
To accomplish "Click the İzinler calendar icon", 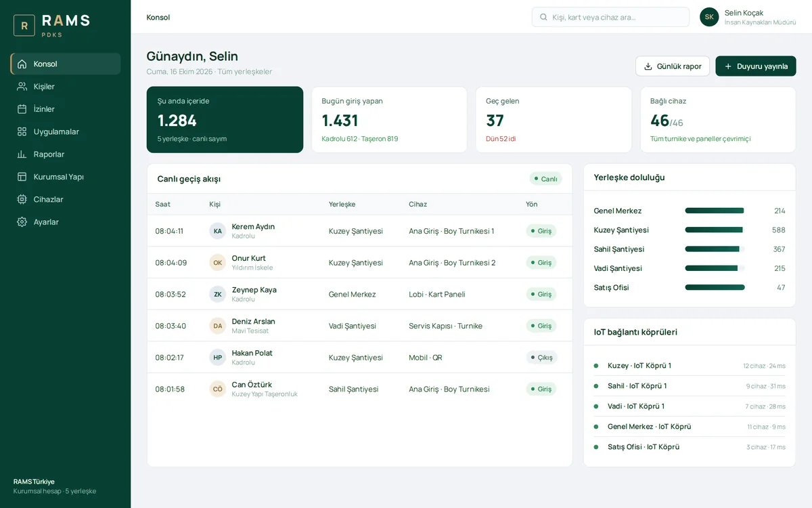I will click(22, 109).
